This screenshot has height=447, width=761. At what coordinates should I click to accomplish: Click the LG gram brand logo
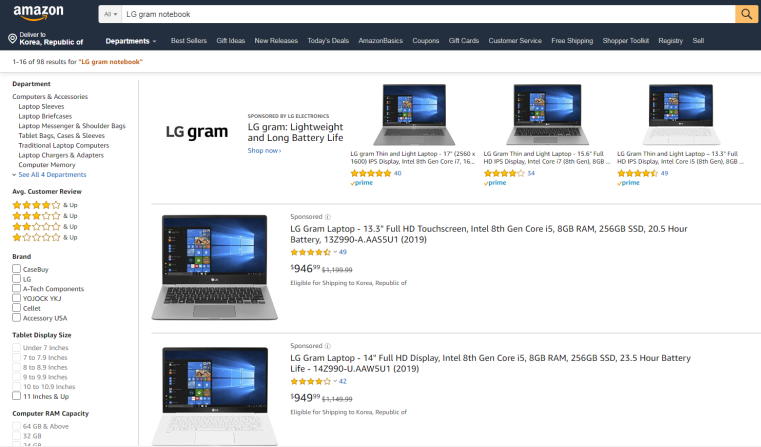coord(197,132)
